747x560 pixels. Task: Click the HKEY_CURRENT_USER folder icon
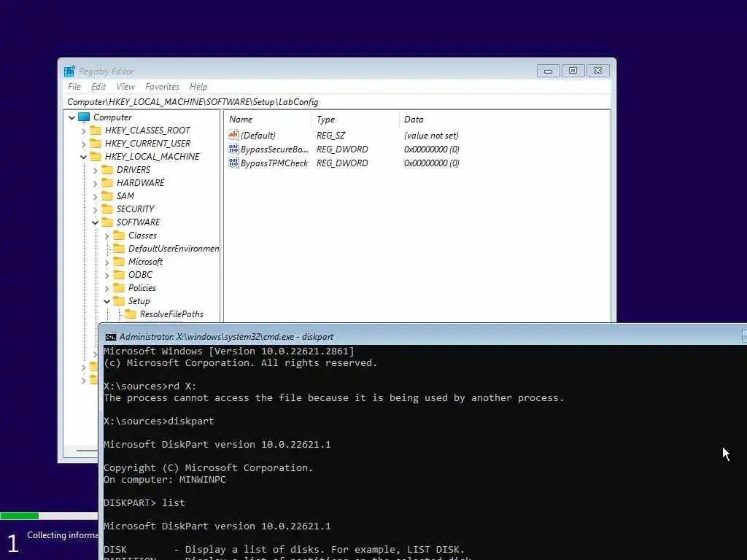click(96, 144)
